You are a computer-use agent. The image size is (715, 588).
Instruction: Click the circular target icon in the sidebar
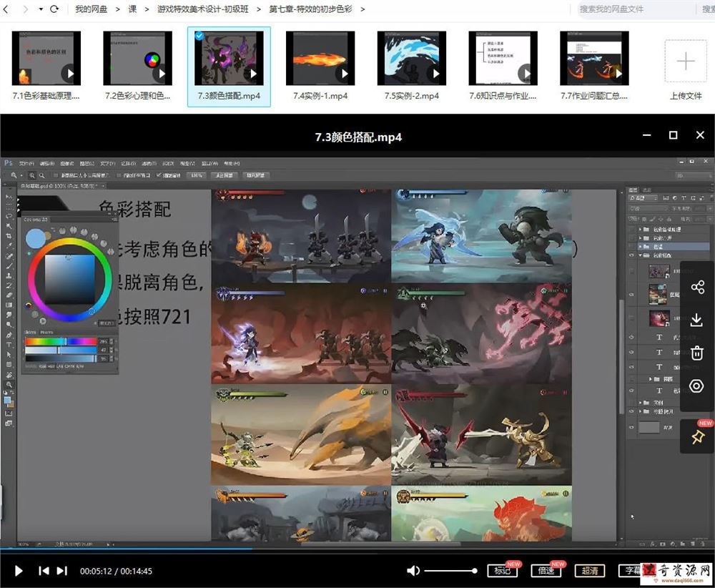(696, 386)
